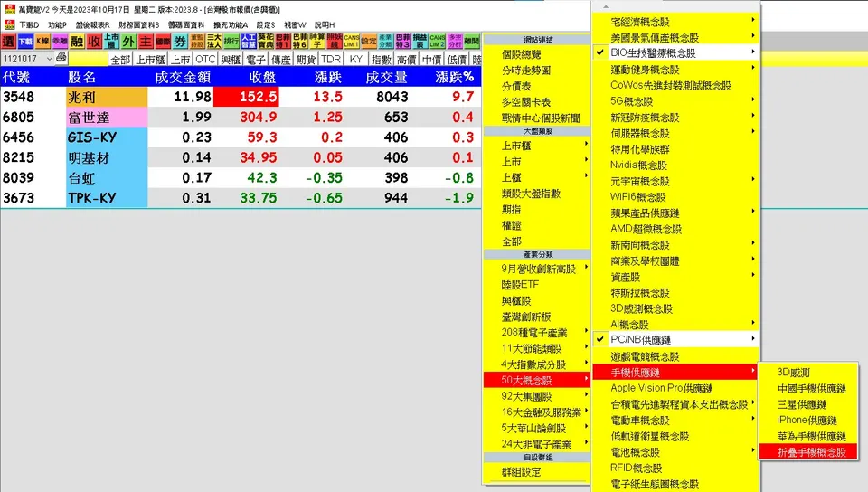Screen dimensions: 868x492
Task: Uncheck the BIO生技醫療概念股 checked item
Action: pyautogui.click(x=676, y=52)
